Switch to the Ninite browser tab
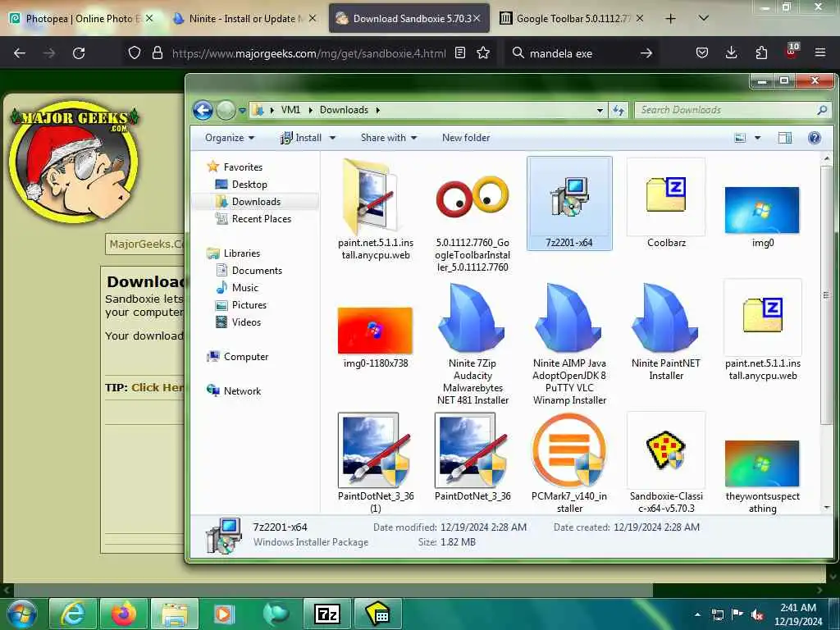 tap(245, 19)
